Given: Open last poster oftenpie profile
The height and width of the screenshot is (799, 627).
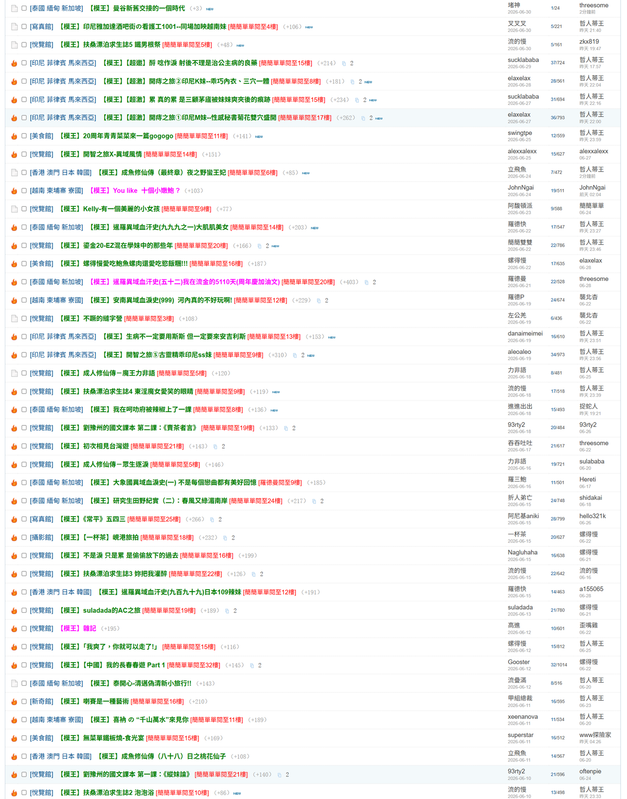Looking at the screenshot, I should 590,771.
